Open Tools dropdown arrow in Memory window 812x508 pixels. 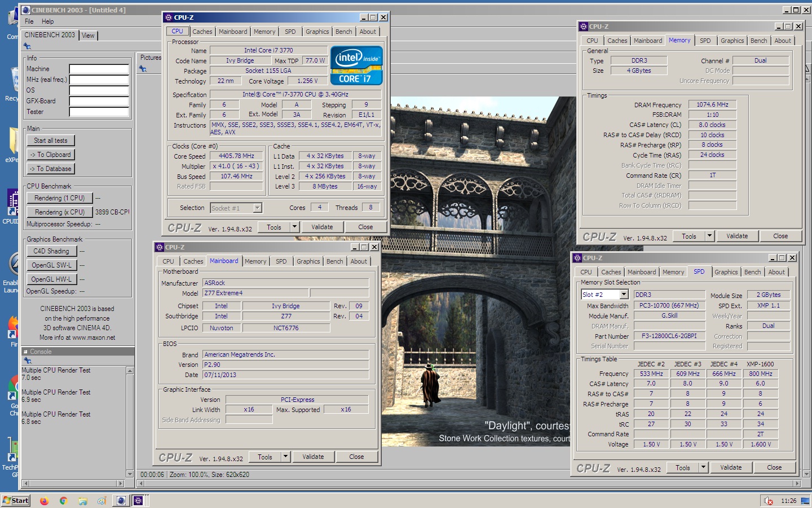[709, 236]
